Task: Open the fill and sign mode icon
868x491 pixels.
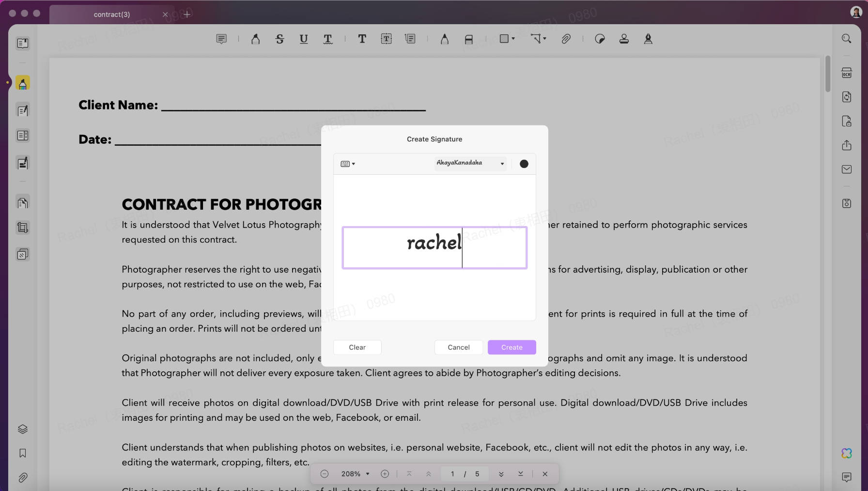Action: point(23,163)
